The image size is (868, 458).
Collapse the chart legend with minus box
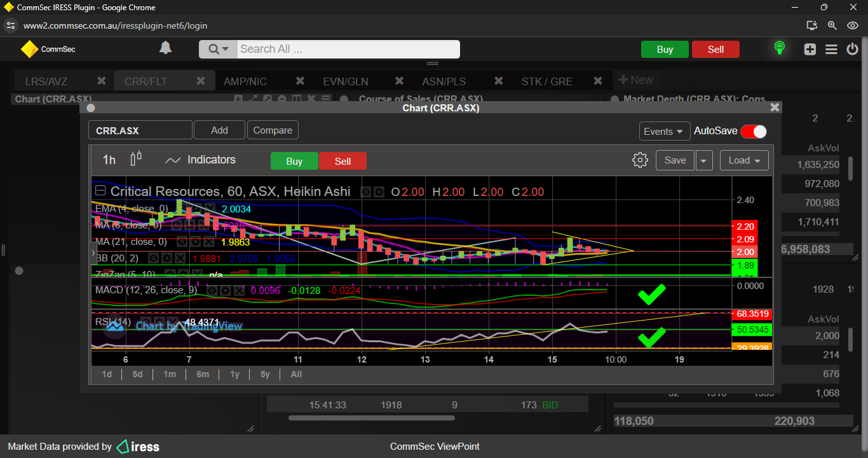coord(100,191)
